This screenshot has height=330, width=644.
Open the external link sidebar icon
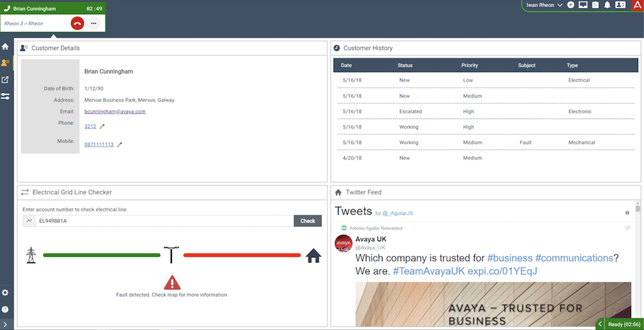pos(5,80)
